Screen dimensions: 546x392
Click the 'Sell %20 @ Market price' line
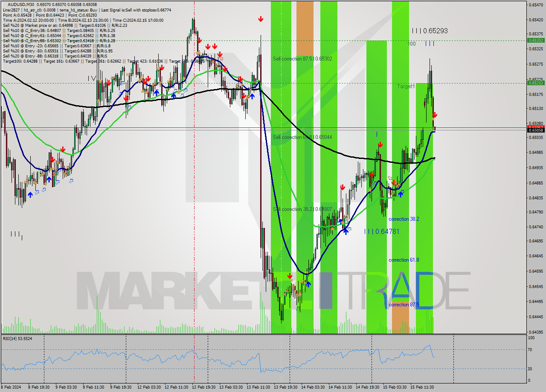pos(65,25)
